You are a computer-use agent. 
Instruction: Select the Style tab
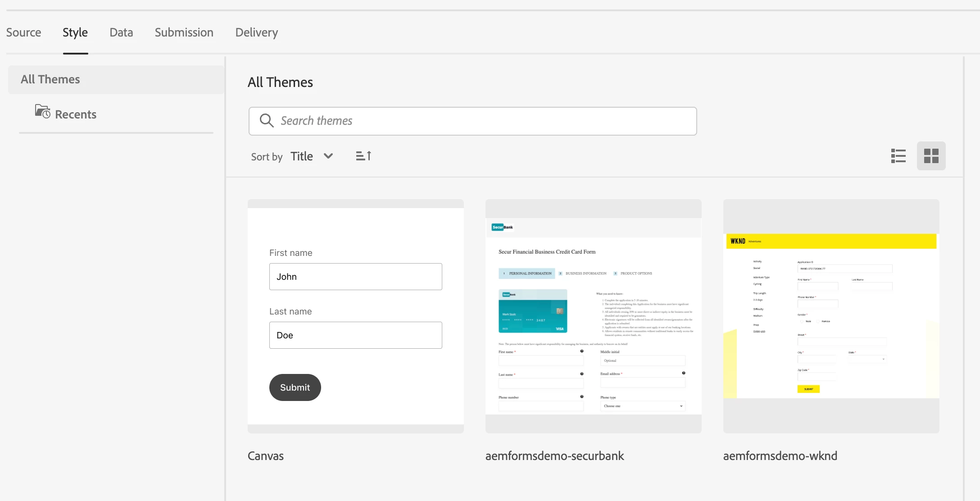coord(75,32)
